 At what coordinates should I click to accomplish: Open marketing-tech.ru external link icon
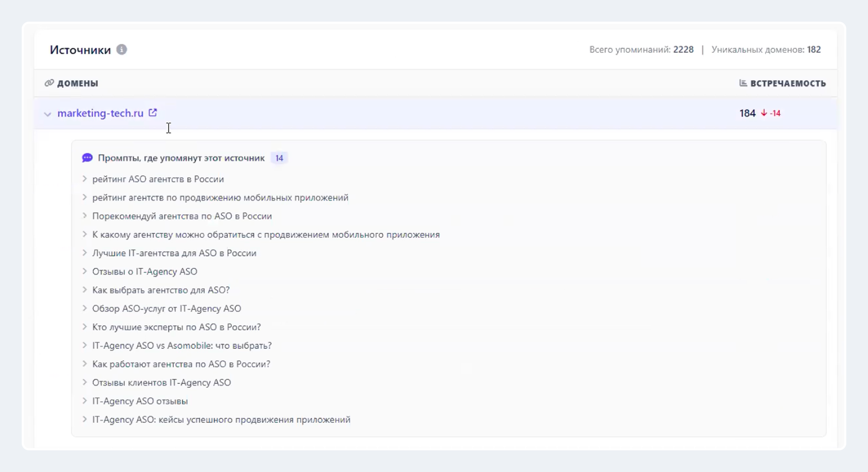click(153, 113)
